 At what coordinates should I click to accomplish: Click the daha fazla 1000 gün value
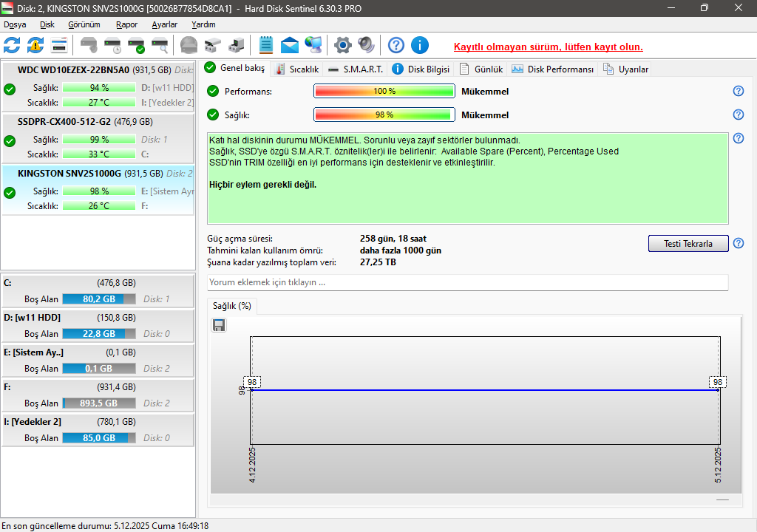pos(401,250)
